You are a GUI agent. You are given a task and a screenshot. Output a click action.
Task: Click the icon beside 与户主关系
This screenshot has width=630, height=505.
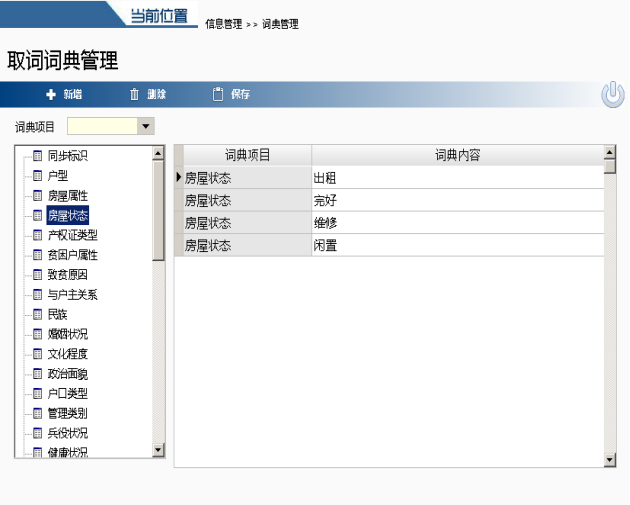[37, 294]
